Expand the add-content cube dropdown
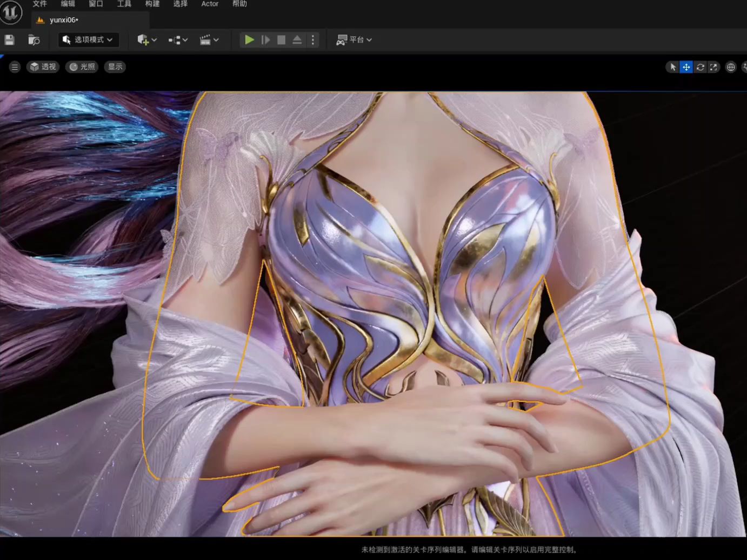 [146, 39]
